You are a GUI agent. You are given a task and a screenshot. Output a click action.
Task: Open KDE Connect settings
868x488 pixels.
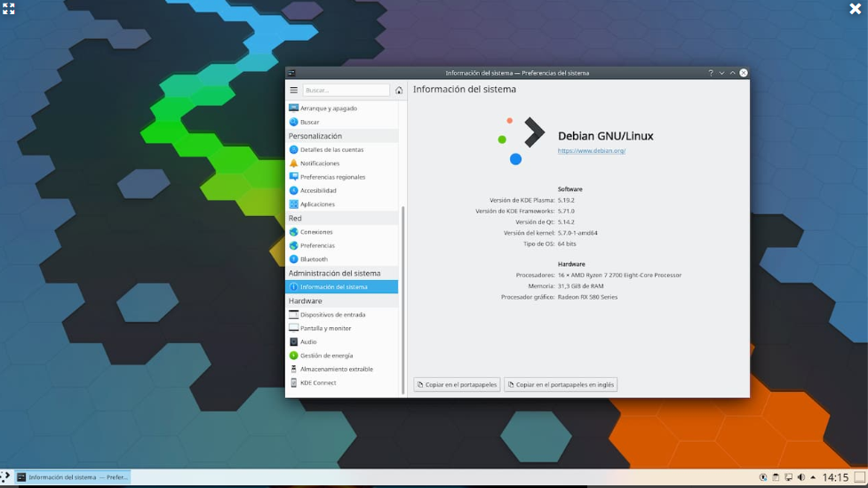coord(341,383)
